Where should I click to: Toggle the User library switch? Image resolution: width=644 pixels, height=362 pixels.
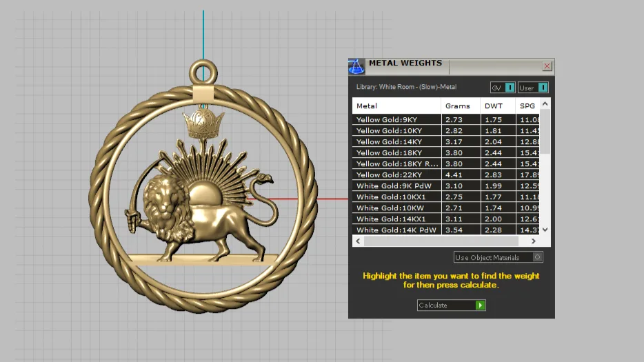click(x=533, y=88)
